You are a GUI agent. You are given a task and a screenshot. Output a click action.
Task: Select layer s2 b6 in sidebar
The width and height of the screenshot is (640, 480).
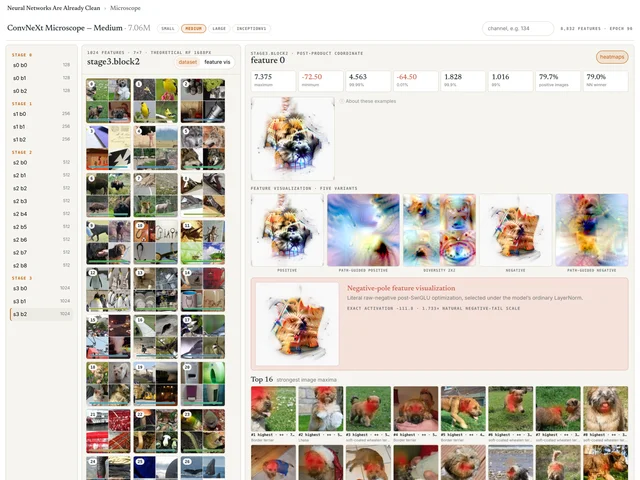41,240
